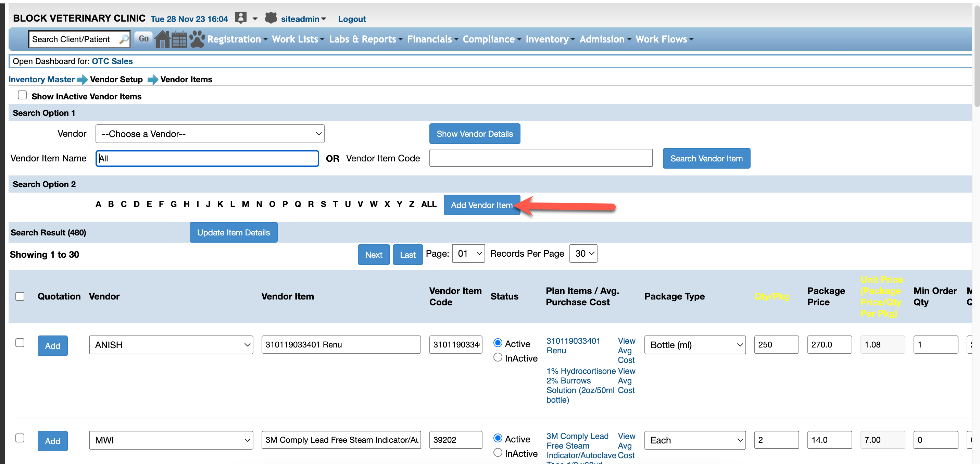Click the home icon in toolbar

[x=162, y=39]
